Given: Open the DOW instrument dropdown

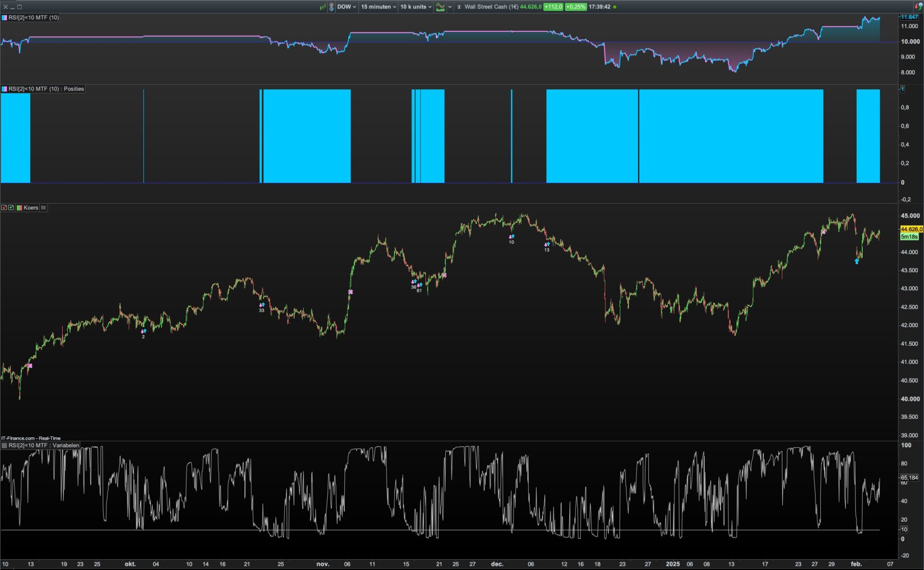Looking at the screenshot, I should pyautogui.click(x=346, y=7).
